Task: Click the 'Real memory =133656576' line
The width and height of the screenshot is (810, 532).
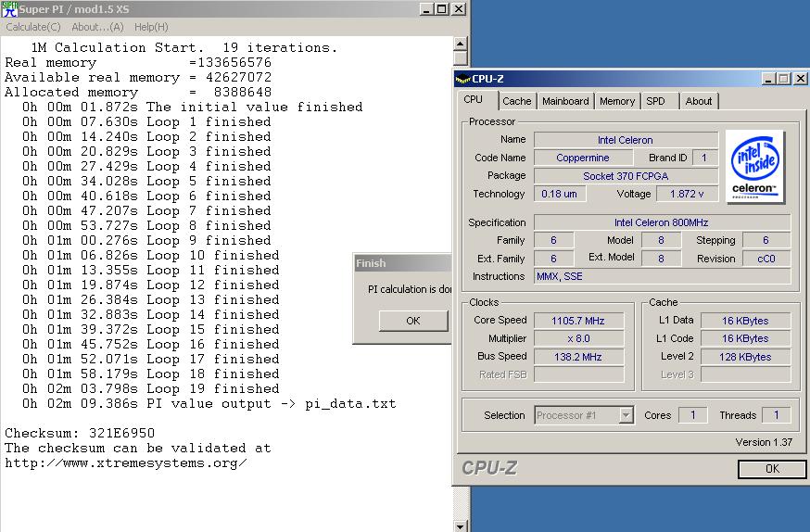Action: pyautogui.click(x=138, y=62)
